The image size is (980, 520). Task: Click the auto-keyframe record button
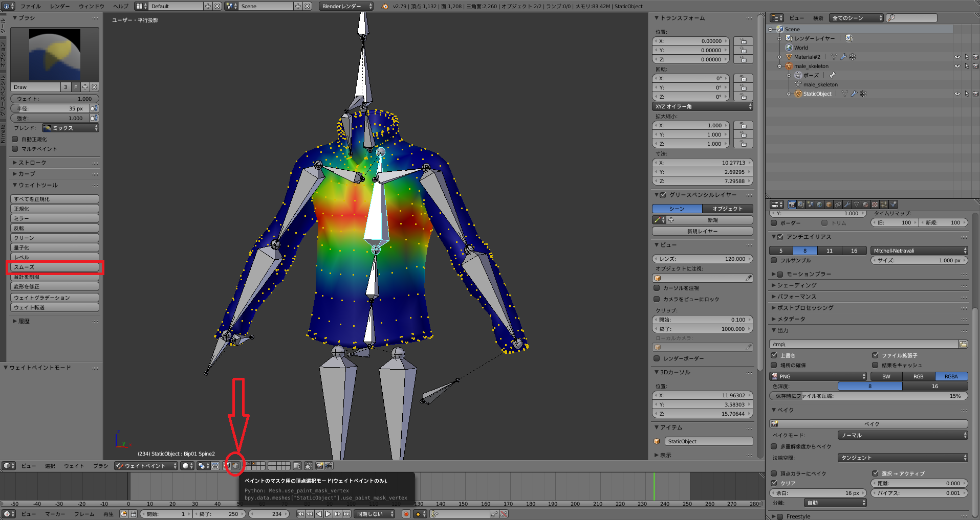406,514
